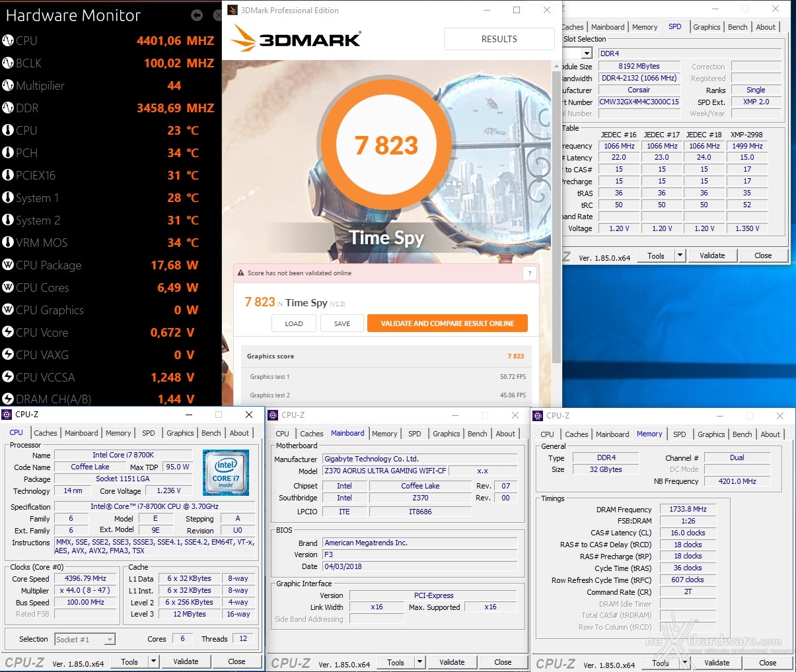The image size is (796, 672).
Task: Click the BCLK waveform icon
Action: pyautogui.click(x=8, y=63)
